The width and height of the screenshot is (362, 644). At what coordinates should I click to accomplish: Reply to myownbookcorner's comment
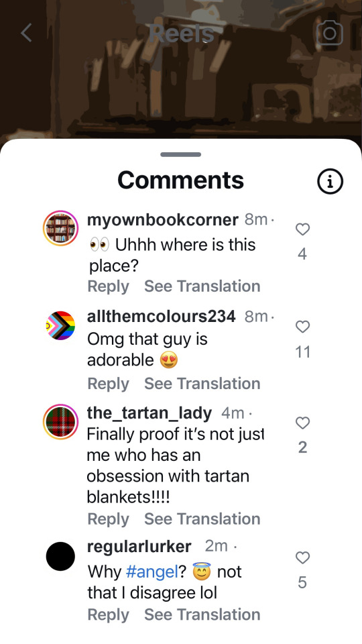pos(108,286)
